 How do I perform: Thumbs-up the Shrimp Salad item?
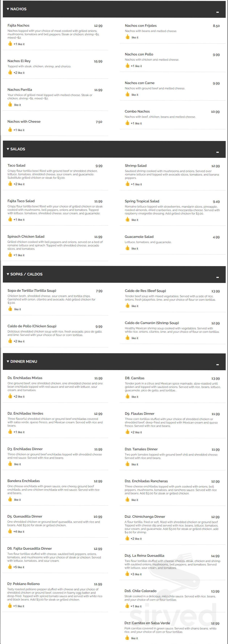coord(127,184)
